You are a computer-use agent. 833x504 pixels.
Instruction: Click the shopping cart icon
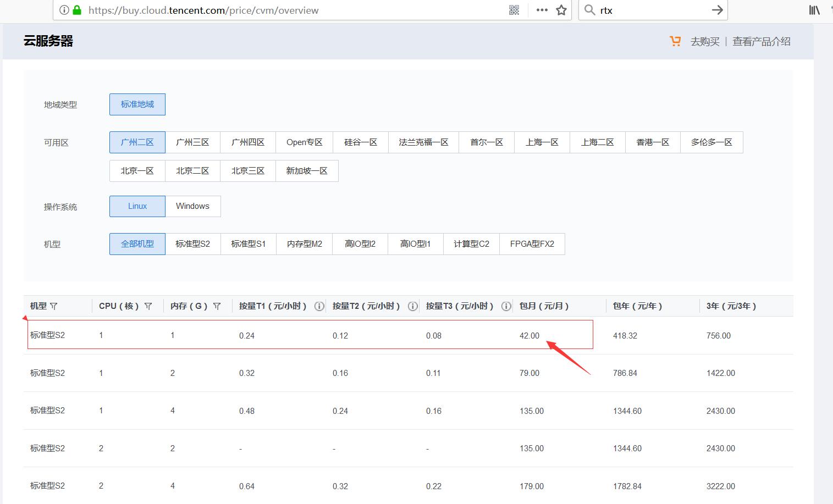point(675,41)
